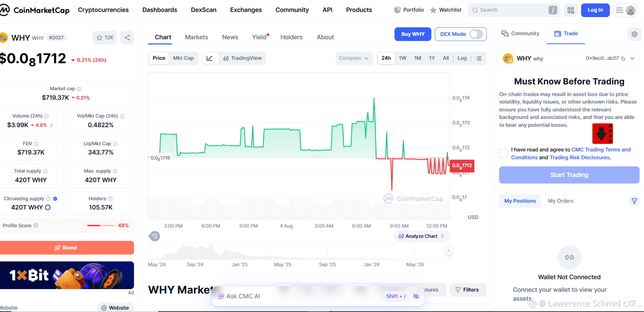The height and width of the screenshot is (312, 644).
Task: Open the Compare dropdown
Action: point(354,58)
